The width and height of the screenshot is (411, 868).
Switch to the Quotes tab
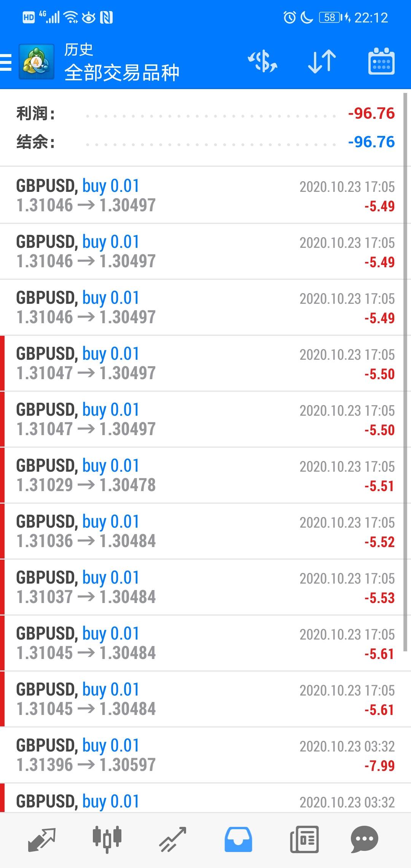coord(42,839)
